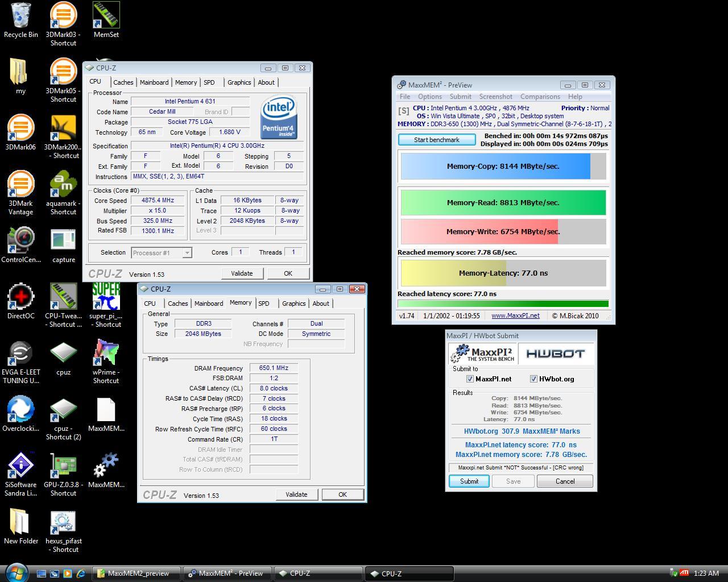
Task: Click the system clock showing 1:23 AM
Action: coord(706,573)
